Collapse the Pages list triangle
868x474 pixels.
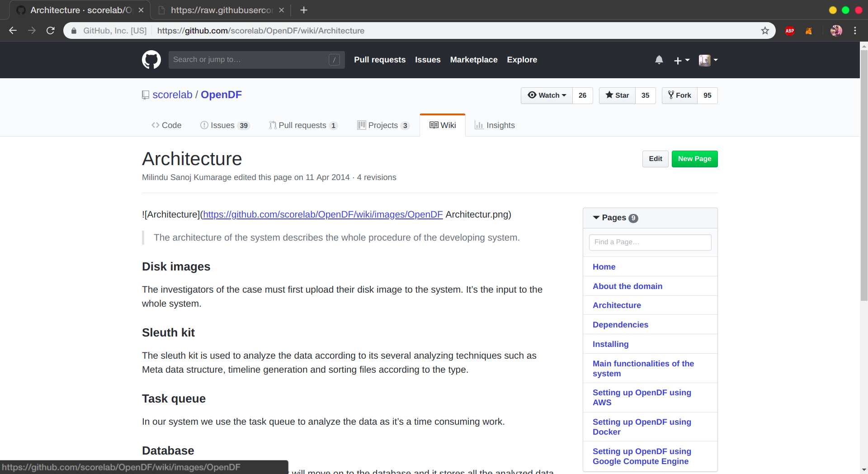tap(596, 218)
